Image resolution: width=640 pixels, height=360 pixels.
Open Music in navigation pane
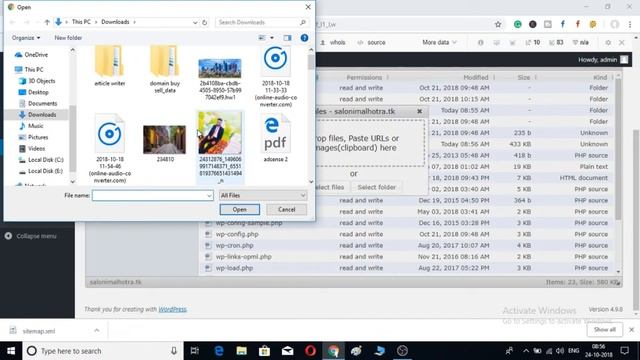click(x=31, y=126)
